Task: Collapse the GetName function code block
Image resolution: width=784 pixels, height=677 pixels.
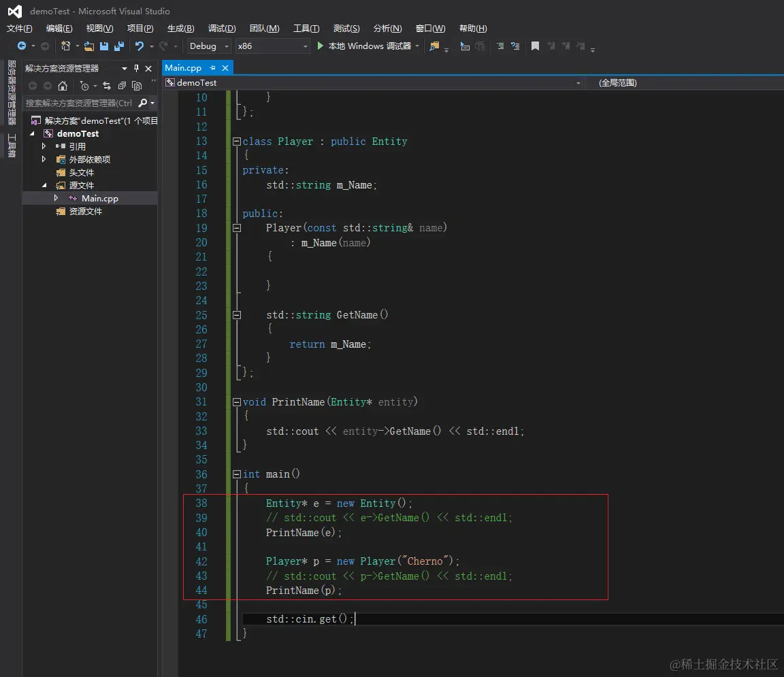Action: [237, 315]
